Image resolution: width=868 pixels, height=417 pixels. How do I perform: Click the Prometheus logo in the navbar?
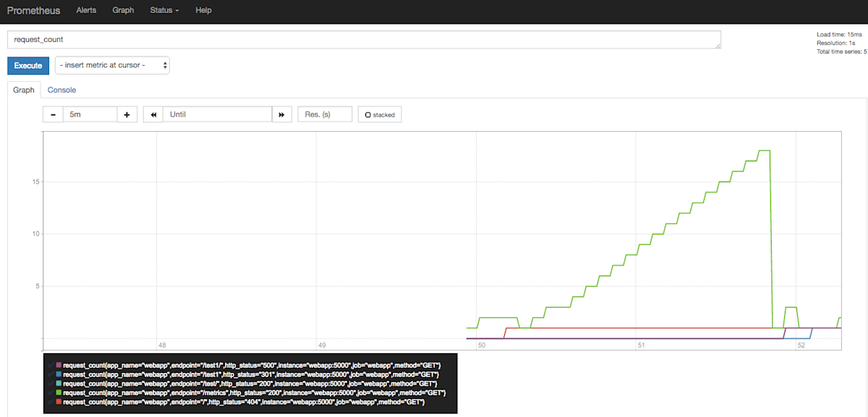coord(33,10)
